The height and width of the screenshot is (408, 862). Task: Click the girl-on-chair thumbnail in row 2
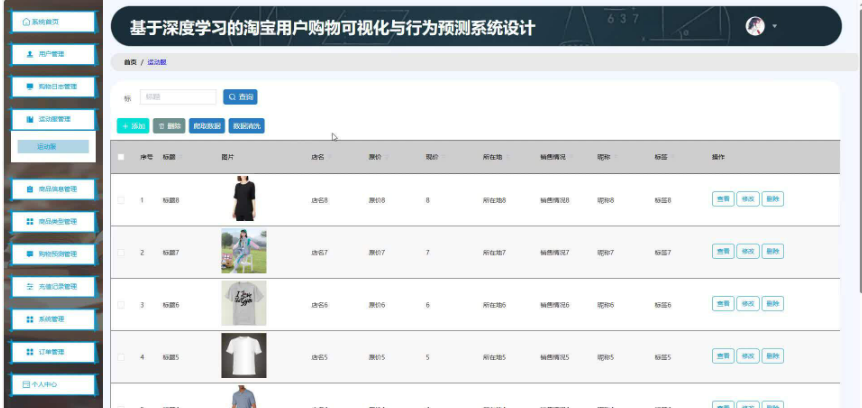click(244, 251)
